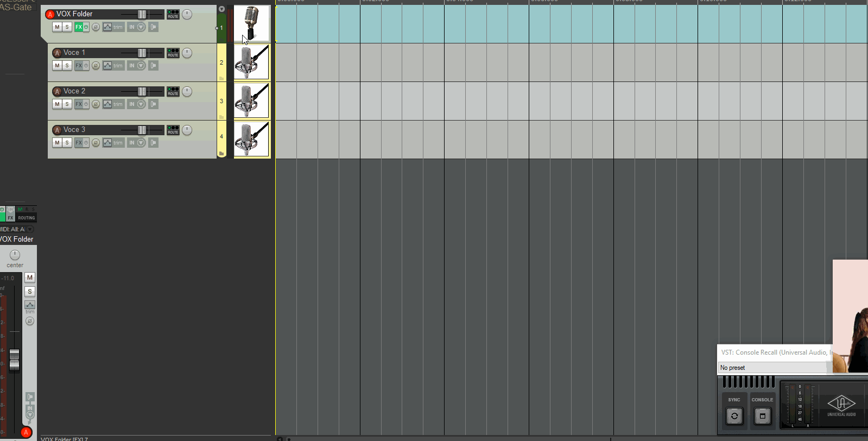Invert phase on the Voce 2 track
868x441 pixels.
96,104
